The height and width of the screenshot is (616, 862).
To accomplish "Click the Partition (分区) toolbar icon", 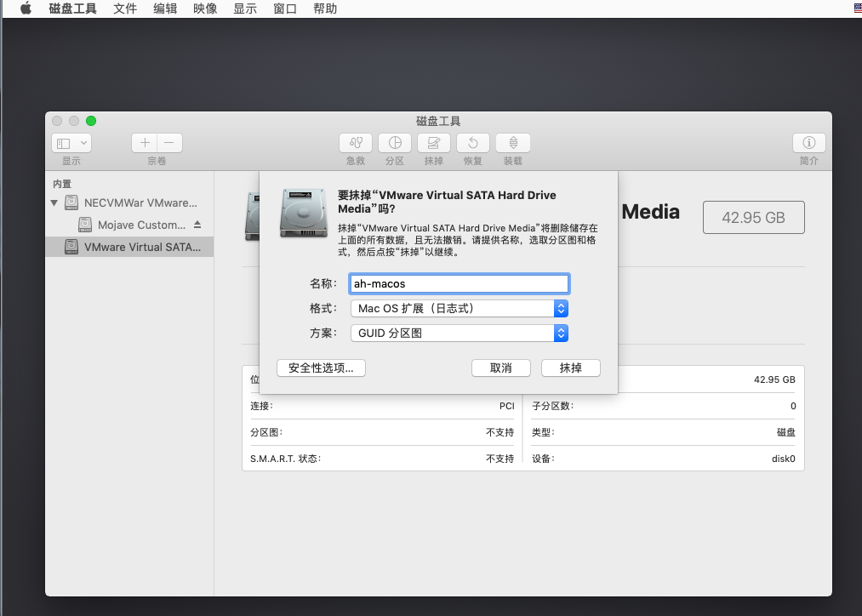I will [x=395, y=143].
